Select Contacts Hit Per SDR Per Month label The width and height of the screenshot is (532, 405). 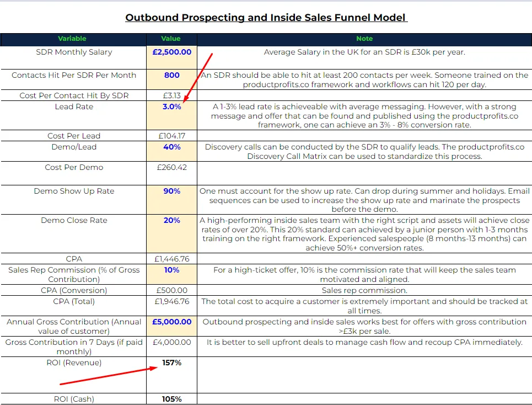pos(74,79)
